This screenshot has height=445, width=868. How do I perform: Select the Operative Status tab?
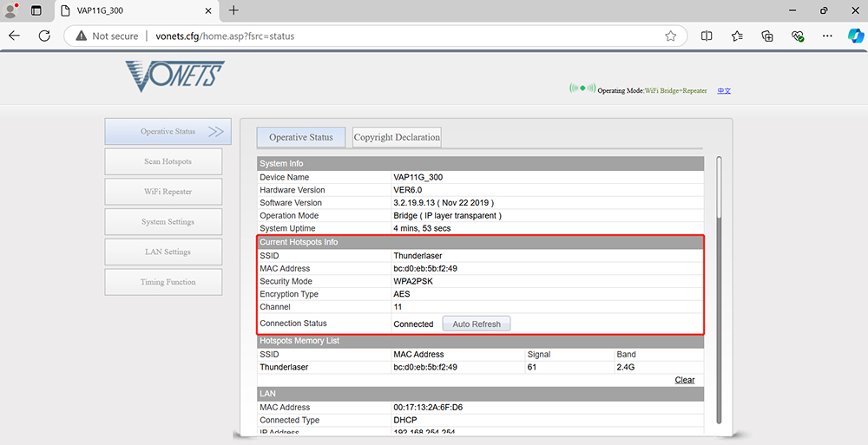pos(300,137)
